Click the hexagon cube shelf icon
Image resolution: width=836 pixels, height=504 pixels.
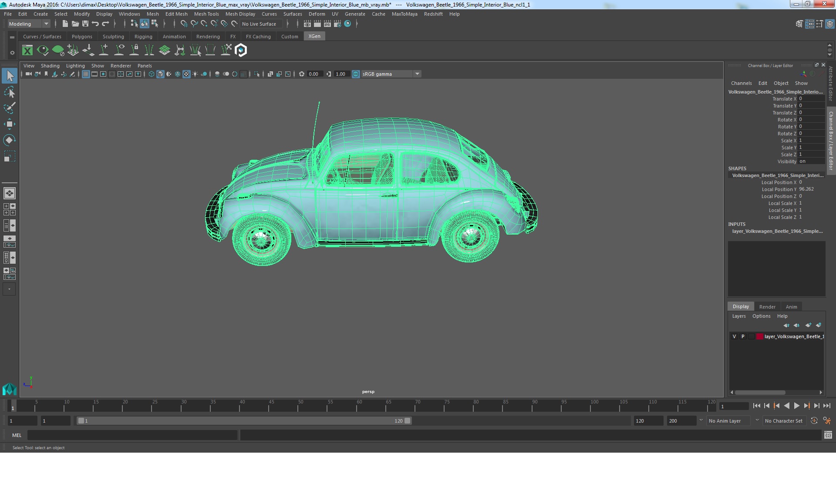(x=241, y=50)
